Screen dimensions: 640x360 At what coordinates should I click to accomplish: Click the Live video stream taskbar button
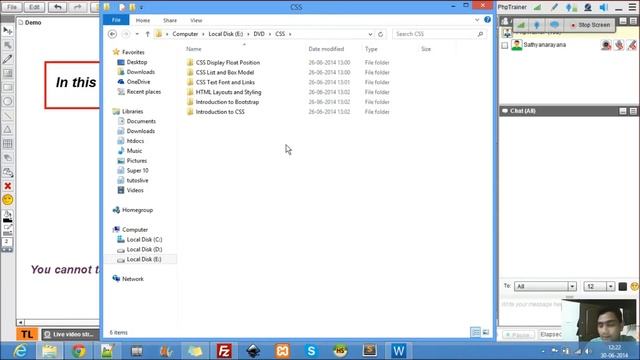70,334
